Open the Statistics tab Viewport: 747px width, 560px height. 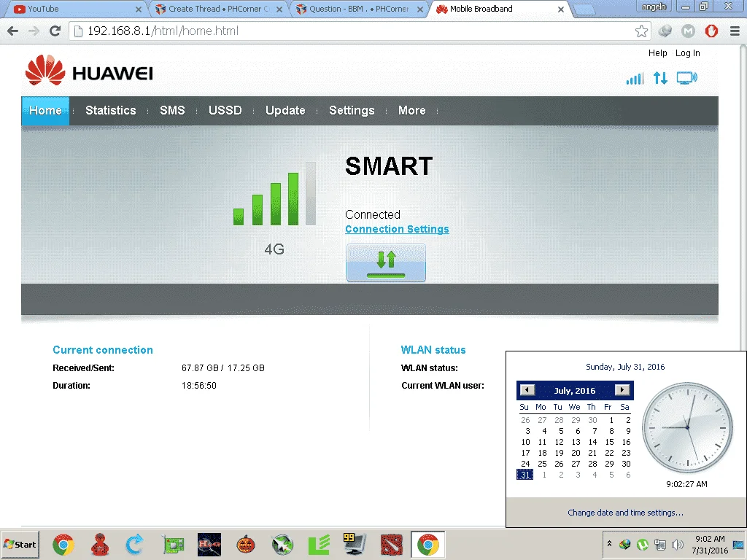[111, 111]
